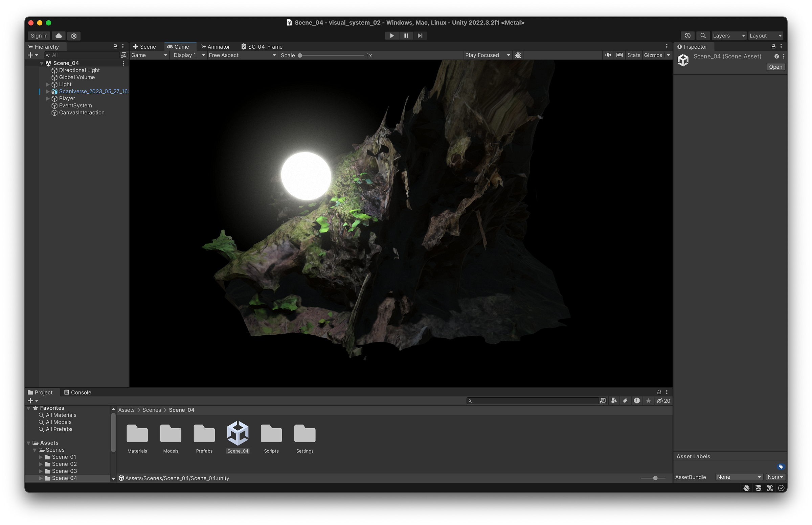Viewport: 812px width, 525px height.
Task: Switch to the Animator tab
Action: [x=215, y=47]
